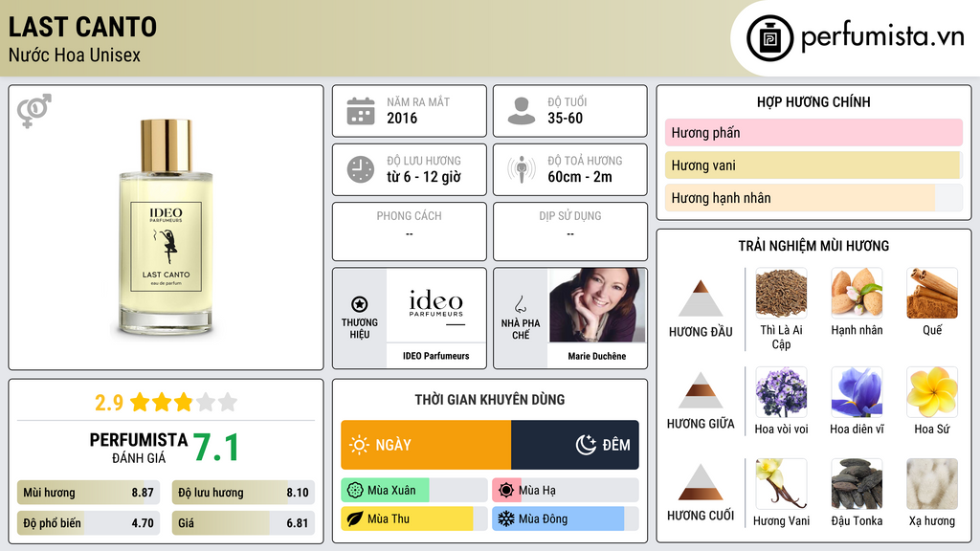Click the snowflake icon for Mùa Đông

pos(506,519)
